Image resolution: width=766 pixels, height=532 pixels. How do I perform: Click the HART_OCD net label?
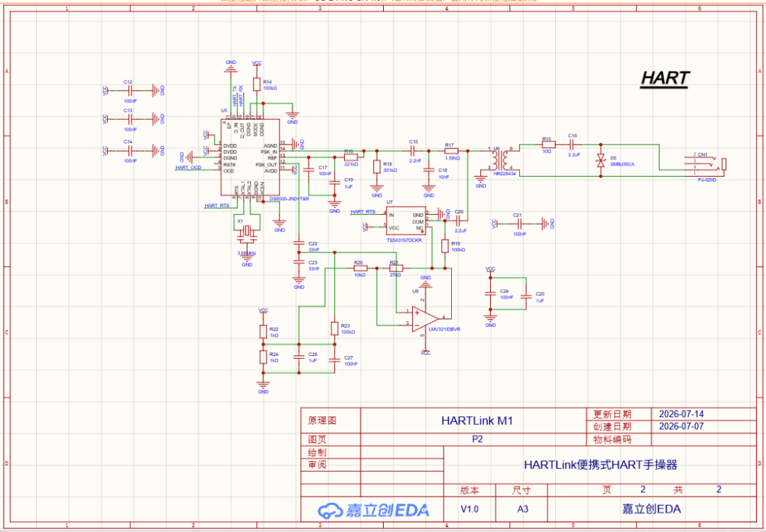pos(188,168)
